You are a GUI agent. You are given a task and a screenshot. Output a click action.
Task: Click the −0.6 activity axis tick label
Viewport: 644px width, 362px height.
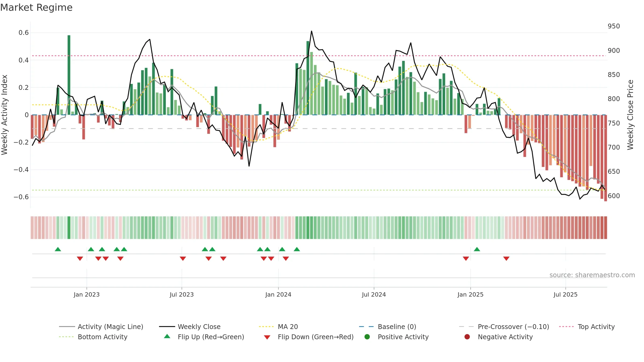pos(21,197)
